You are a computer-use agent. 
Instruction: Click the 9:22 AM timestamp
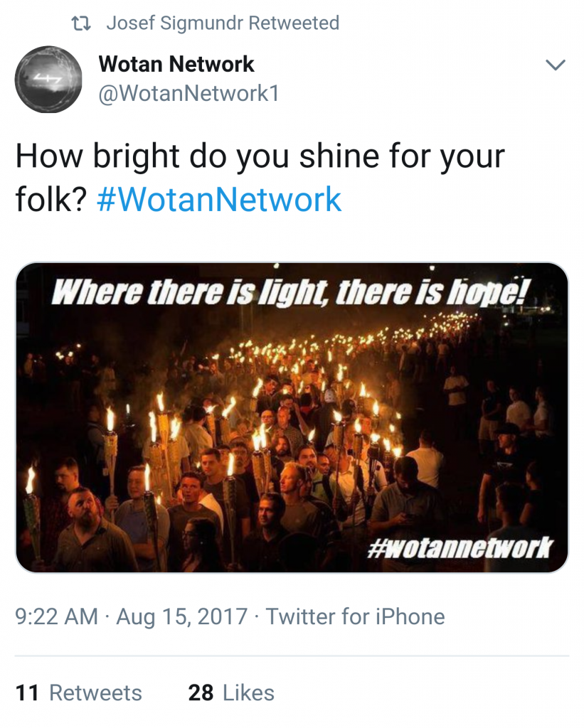point(57,616)
